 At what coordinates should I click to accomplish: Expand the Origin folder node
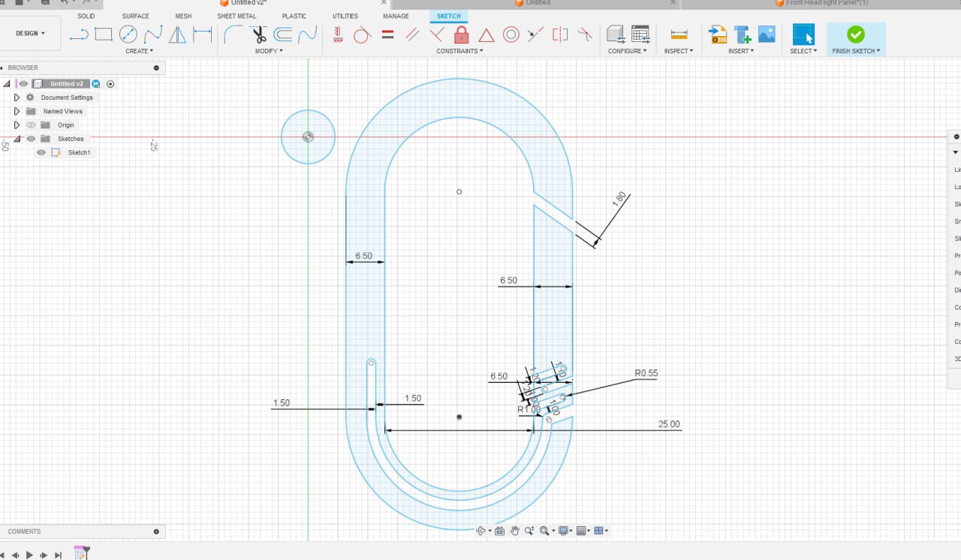(x=17, y=125)
